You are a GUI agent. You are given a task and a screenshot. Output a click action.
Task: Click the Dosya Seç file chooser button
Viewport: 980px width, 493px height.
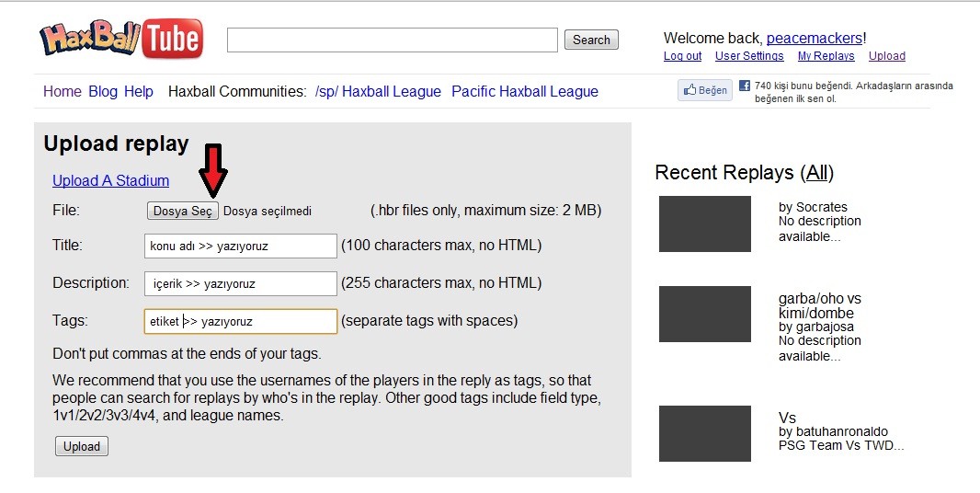183,211
